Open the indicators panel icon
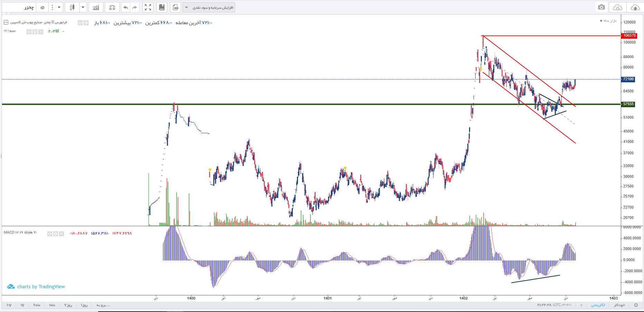 pos(96,7)
